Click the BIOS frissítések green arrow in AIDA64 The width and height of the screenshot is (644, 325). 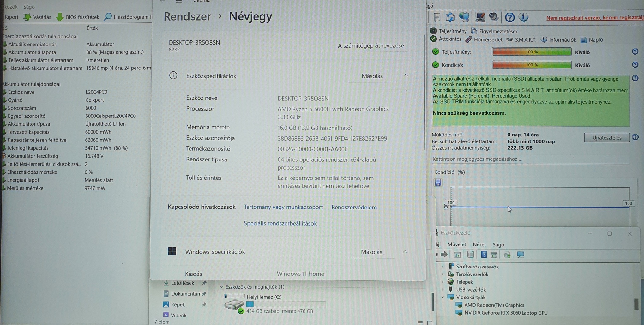coord(59,17)
